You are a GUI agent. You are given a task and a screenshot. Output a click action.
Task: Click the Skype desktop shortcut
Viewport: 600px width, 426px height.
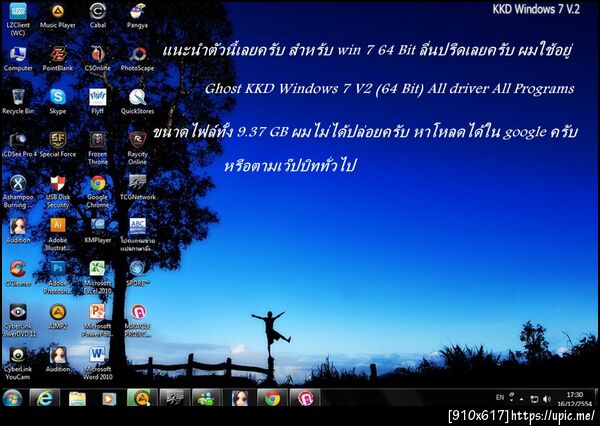point(58,102)
